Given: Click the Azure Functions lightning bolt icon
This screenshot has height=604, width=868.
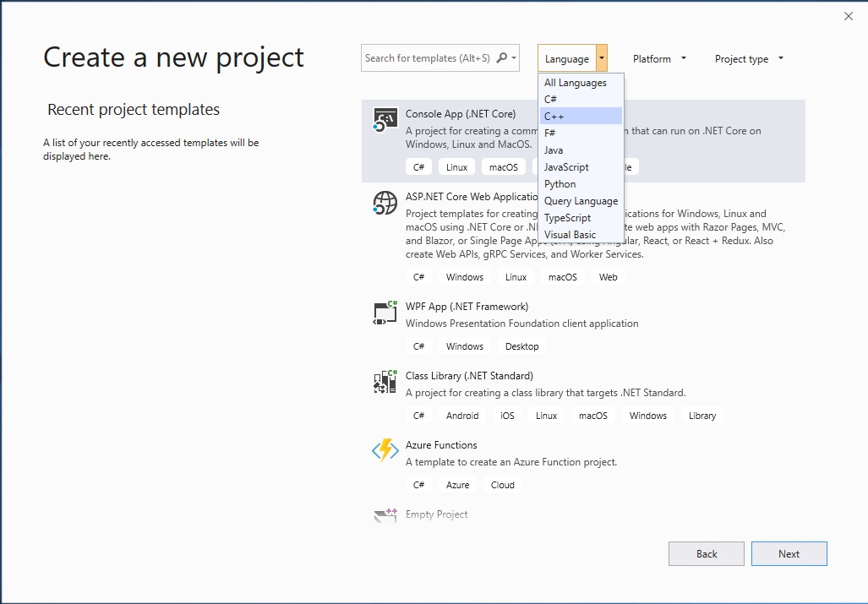Looking at the screenshot, I should point(385,451).
